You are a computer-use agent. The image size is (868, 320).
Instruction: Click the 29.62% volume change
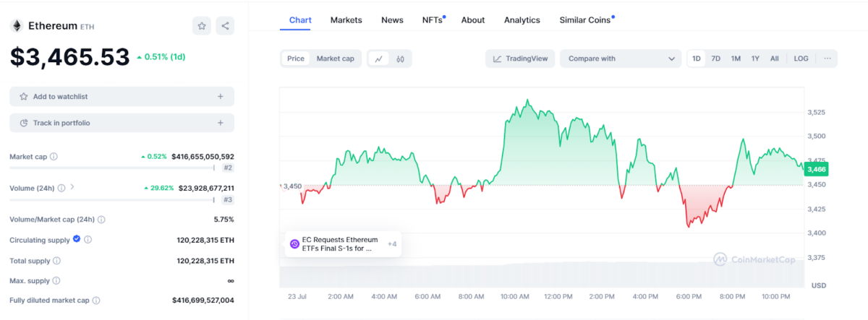[x=159, y=188]
